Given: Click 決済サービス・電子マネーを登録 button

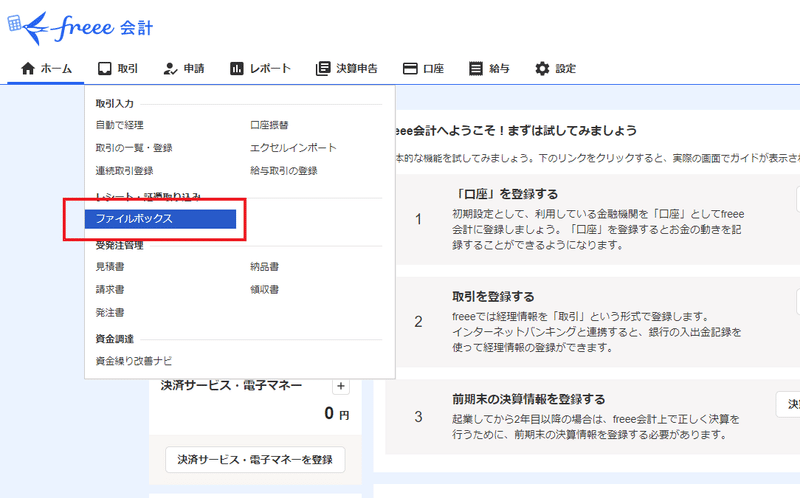Looking at the screenshot, I should click(255, 460).
